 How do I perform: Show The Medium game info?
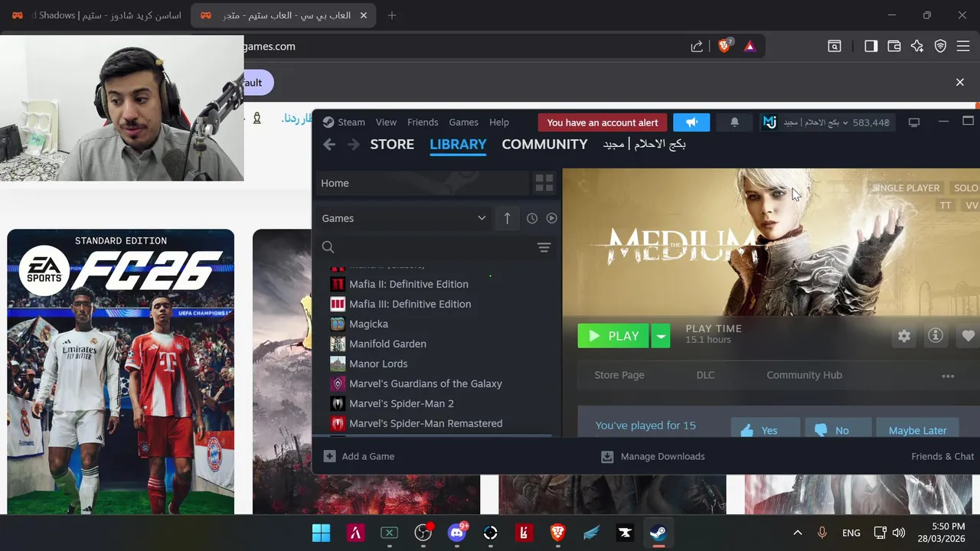[x=936, y=336]
